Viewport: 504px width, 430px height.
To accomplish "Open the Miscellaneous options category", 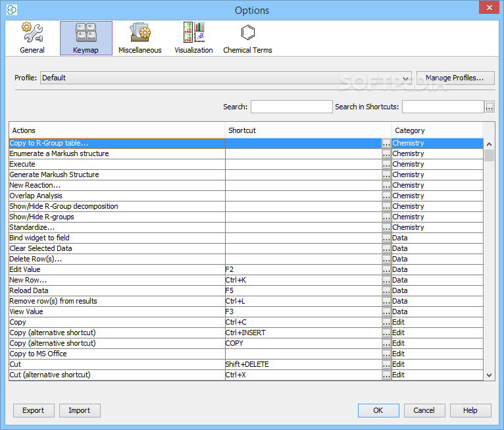I will click(140, 38).
